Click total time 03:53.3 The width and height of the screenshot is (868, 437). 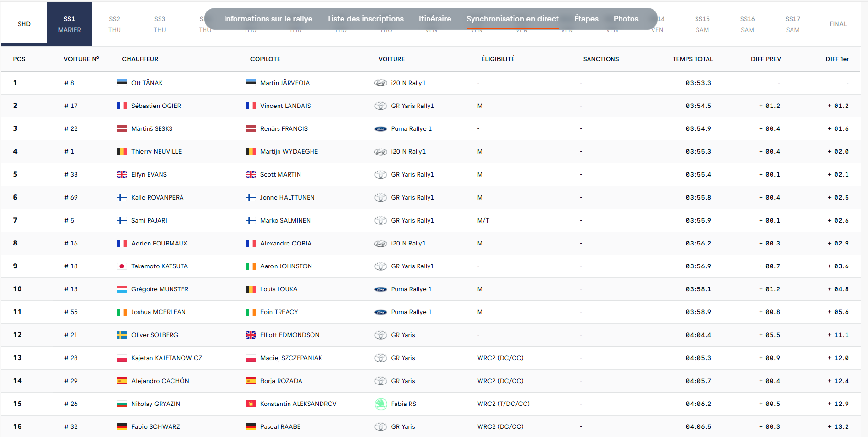[x=698, y=83]
